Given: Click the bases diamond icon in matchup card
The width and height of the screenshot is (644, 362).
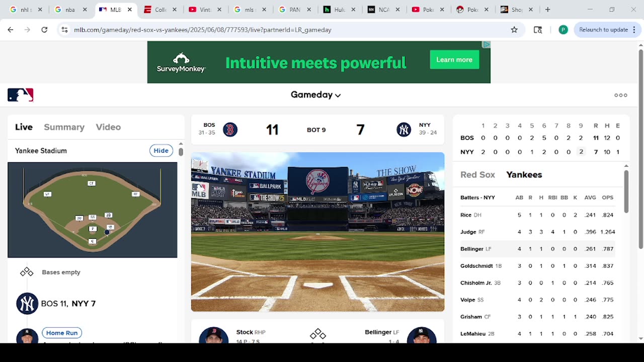Looking at the screenshot, I should (x=317, y=334).
